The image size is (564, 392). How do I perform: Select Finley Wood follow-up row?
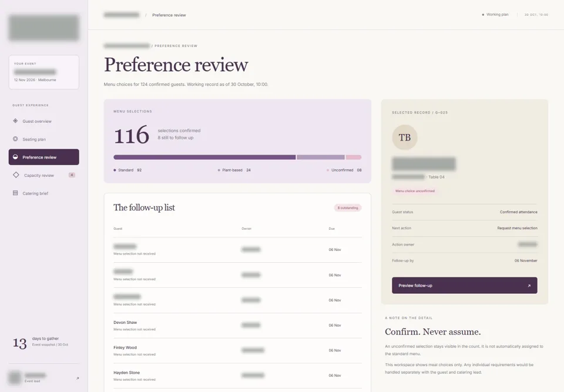tap(237, 351)
